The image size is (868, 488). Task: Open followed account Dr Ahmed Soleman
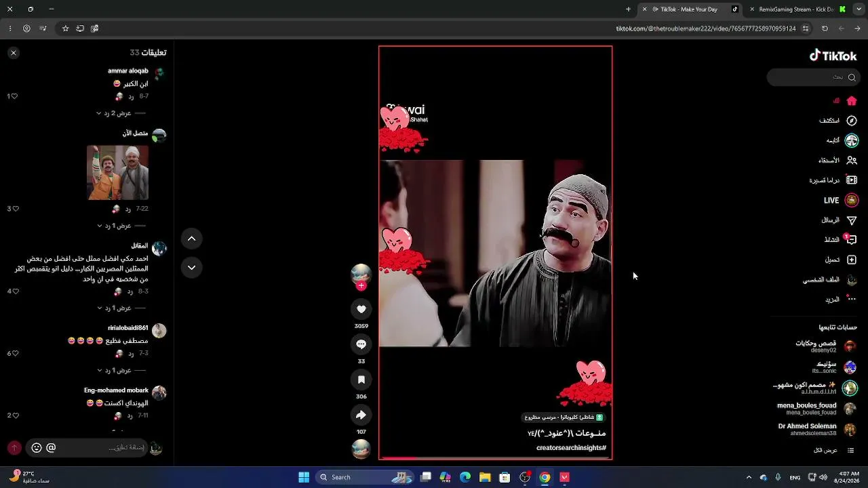(817, 430)
